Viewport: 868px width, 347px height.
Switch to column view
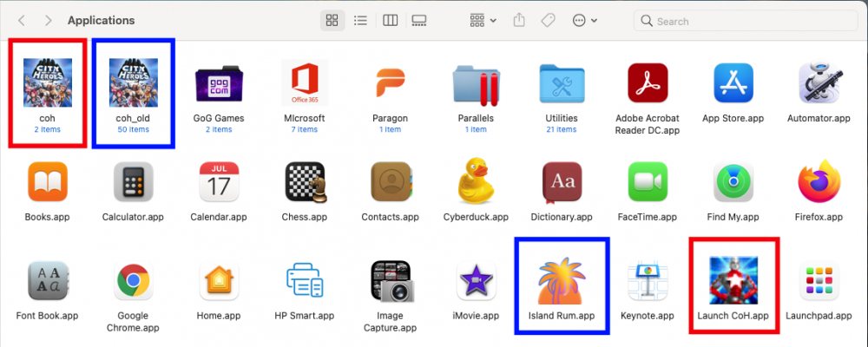tap(390, 20)
